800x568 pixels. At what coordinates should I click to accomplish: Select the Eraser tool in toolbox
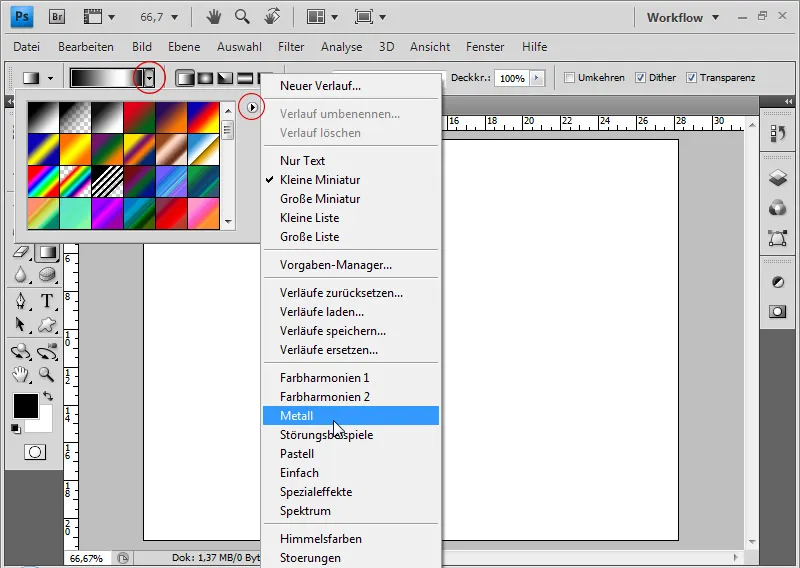pos(21,252)
